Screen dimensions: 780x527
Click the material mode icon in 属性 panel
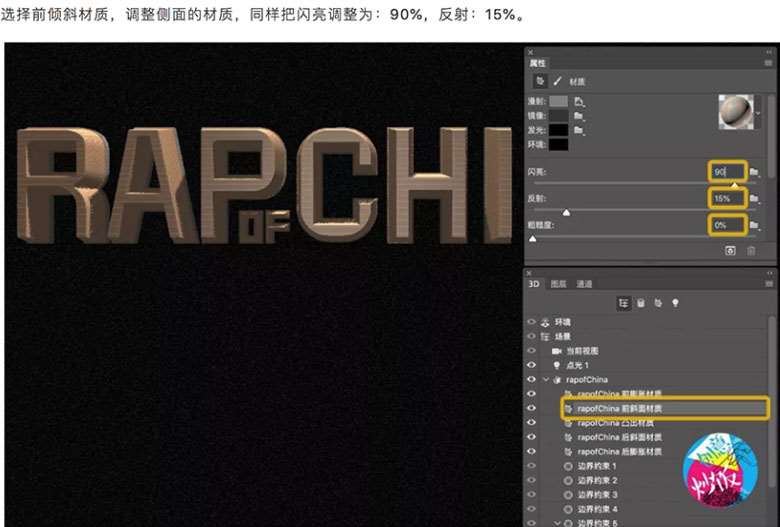[540, 81]
